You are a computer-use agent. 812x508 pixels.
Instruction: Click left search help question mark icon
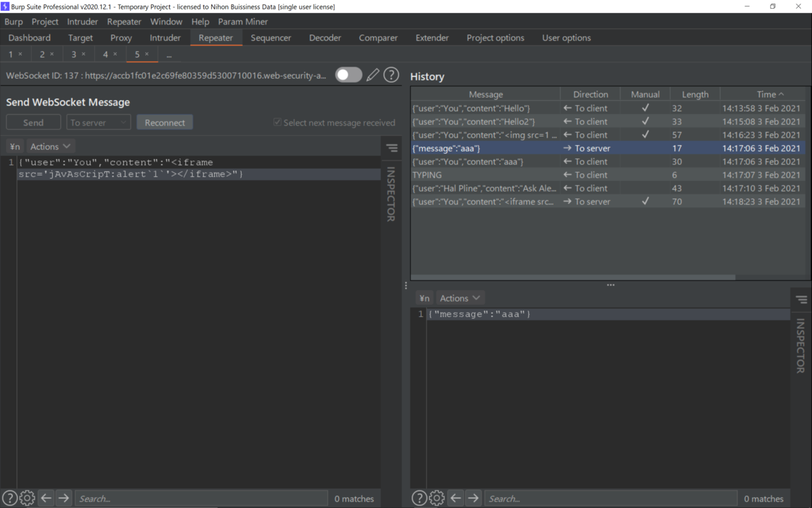(9, 499)
